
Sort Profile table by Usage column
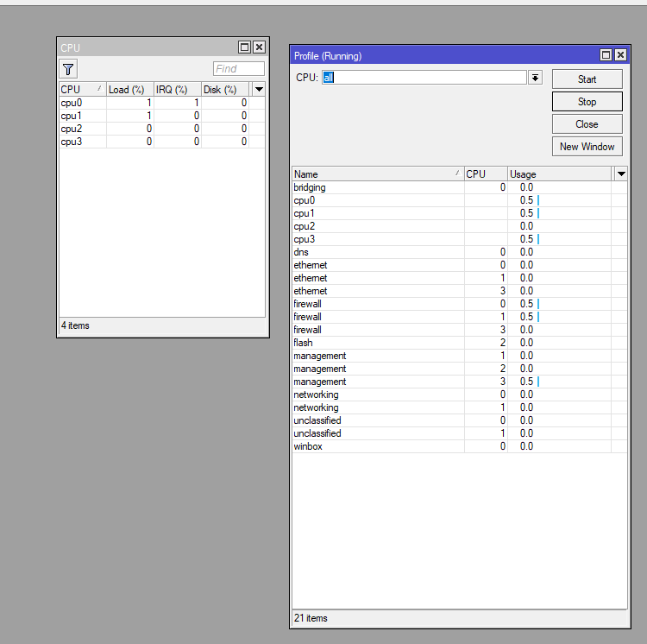[x=559, y=174]
